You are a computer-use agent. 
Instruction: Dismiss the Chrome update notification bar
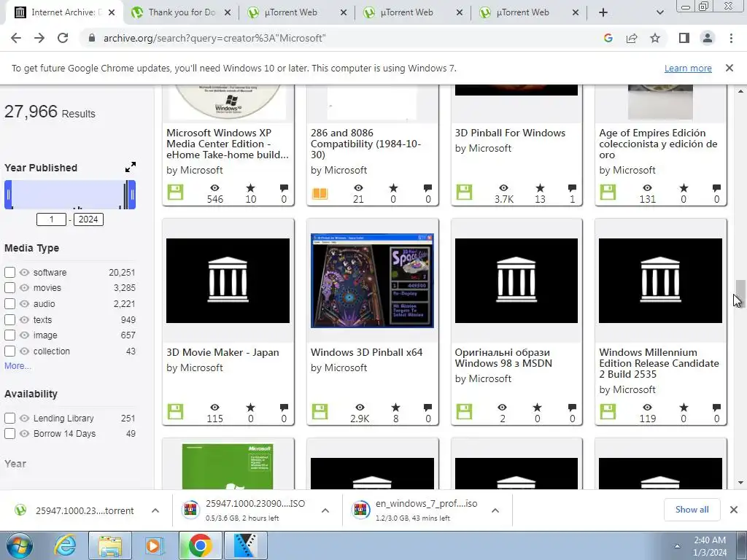729,68
